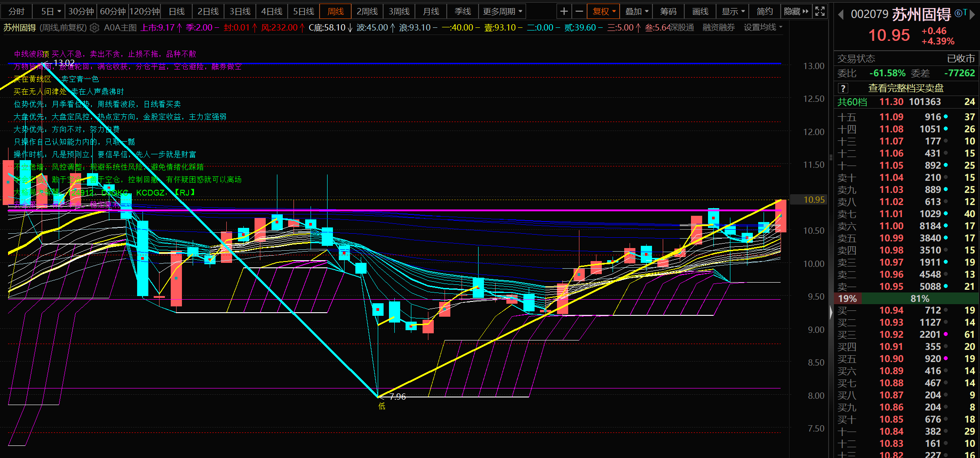The height and width of the screenshot is (458, 980).
Task: Click the ⑥T badge near stock name
Action: (961, 13)
